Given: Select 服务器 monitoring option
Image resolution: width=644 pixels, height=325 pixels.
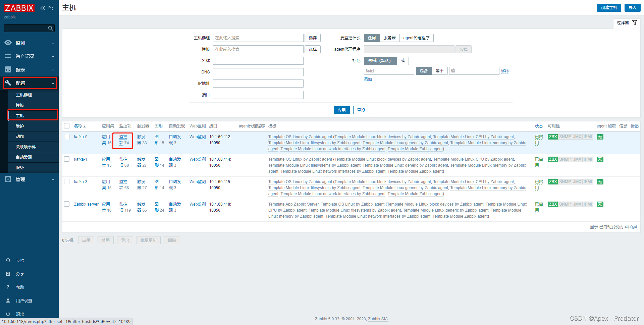Looking at the screenshot, I should pyautogui.click(x=389, y=38).
